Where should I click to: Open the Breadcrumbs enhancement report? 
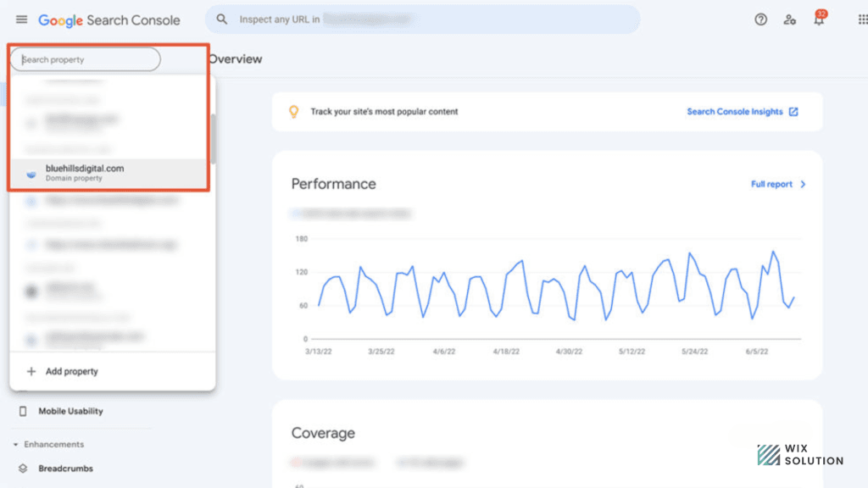65,469
